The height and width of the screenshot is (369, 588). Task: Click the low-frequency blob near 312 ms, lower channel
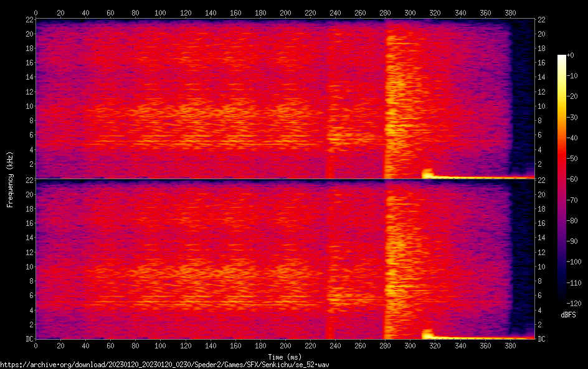tap(427, 334)
